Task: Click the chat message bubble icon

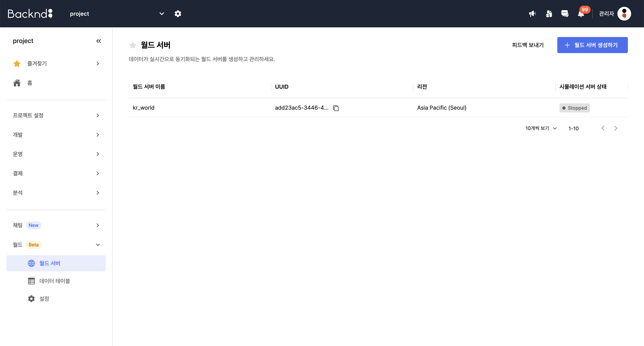Action: [564, 14]
